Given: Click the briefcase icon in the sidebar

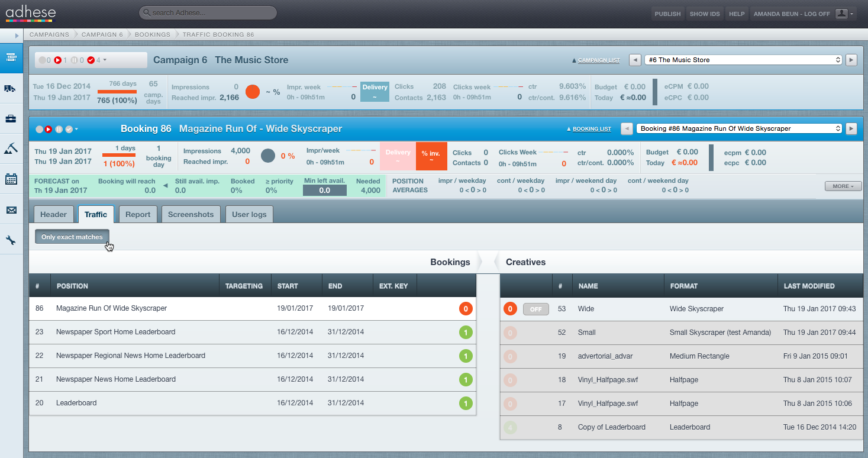Looking at the screenshot, I should [11, 119].
